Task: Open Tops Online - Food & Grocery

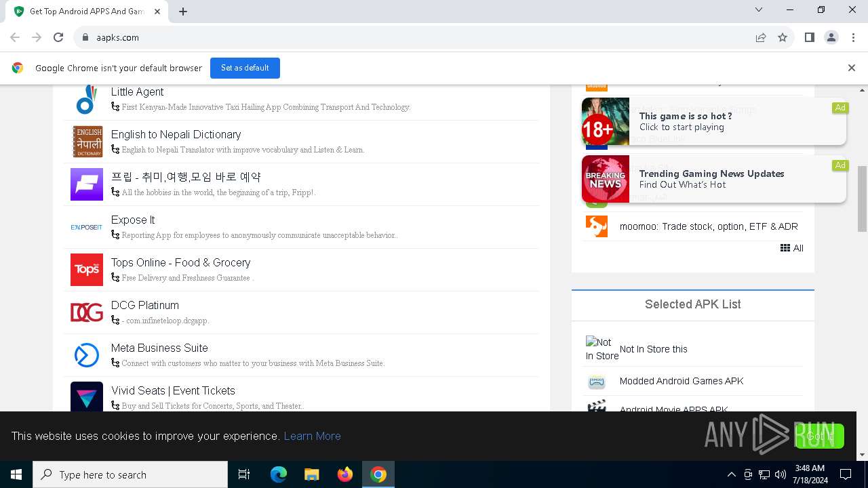Action: pyautogui.click(x=180, y=262)
